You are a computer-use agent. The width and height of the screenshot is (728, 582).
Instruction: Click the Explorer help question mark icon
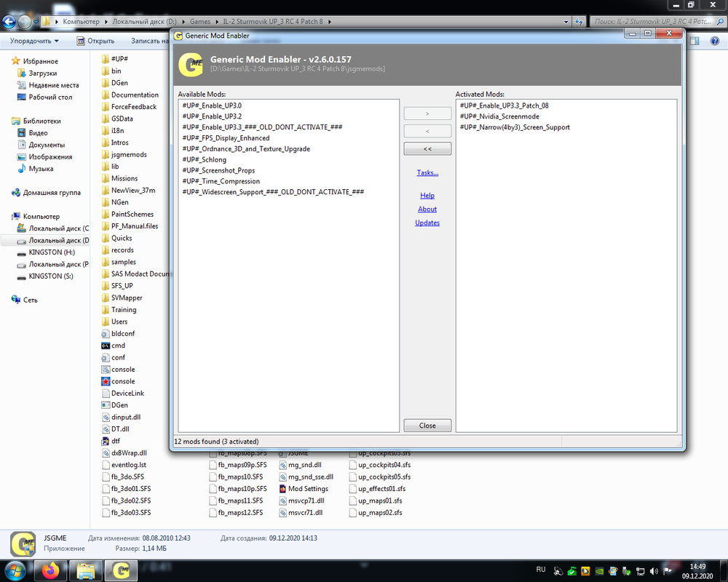(715, 41)
